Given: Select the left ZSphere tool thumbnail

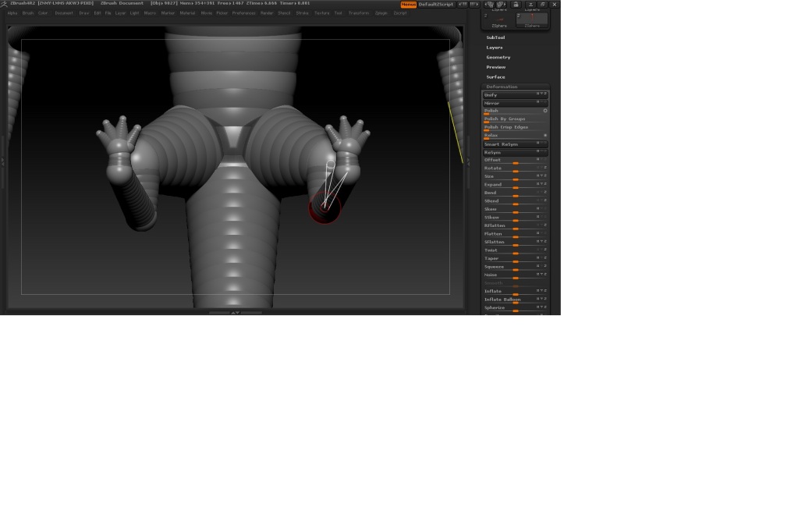Looking at the screenshot, I should (x=499, y=20).
